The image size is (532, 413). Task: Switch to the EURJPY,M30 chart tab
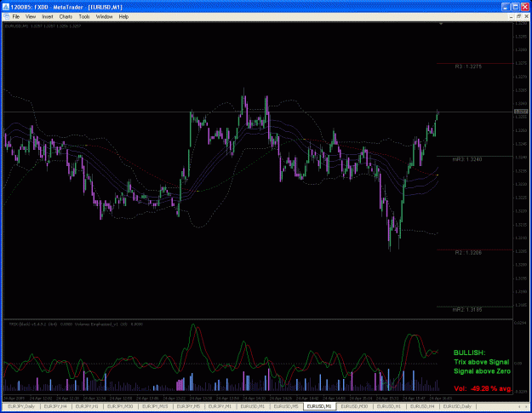pos(121,406)
